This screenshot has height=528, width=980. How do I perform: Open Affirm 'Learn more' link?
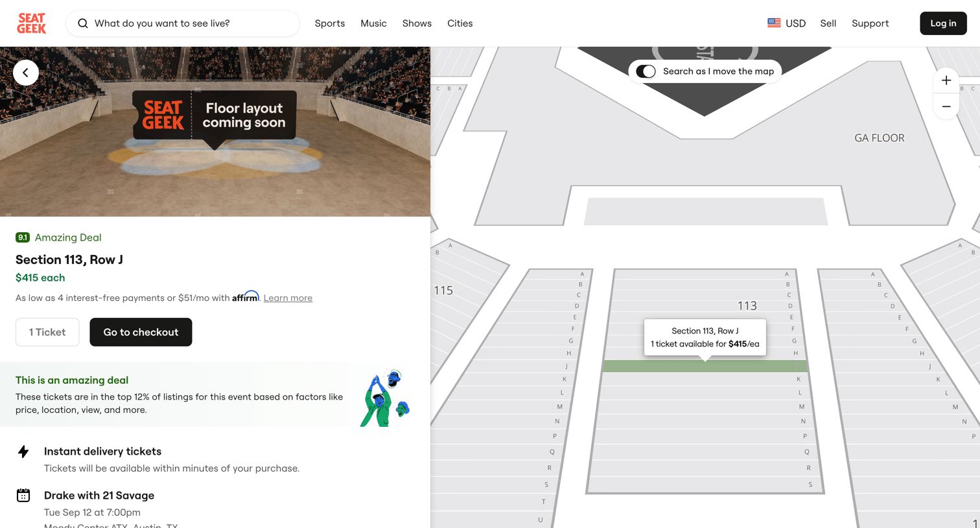[288, 298]
